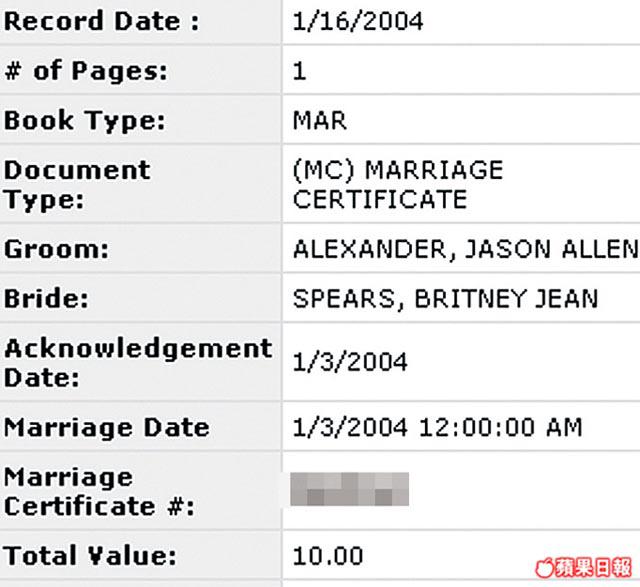The height and width of the screenshot is (587, 640).
Task: Select the Total Value amount 10.00
Action: point(328,556)
